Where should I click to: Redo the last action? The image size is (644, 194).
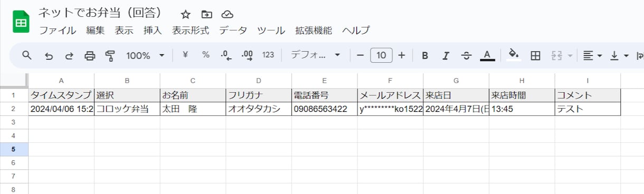(69, 55)
